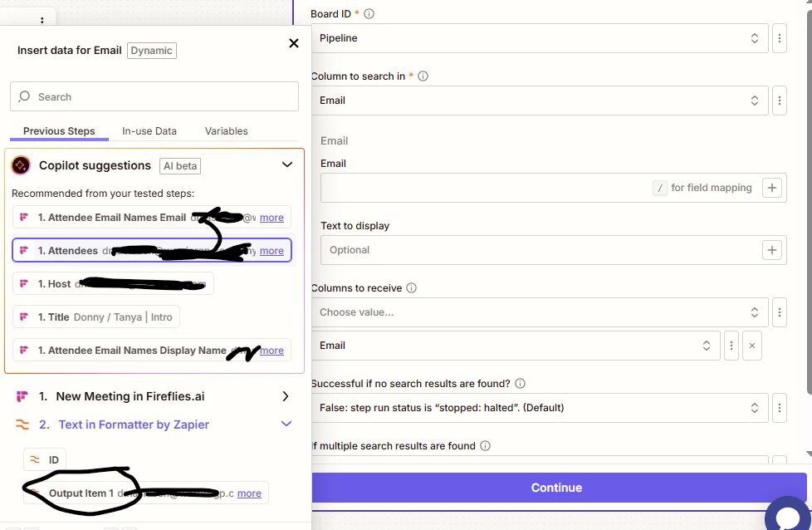
Task: Show info for If multiple search results are found
Action: 485,445
